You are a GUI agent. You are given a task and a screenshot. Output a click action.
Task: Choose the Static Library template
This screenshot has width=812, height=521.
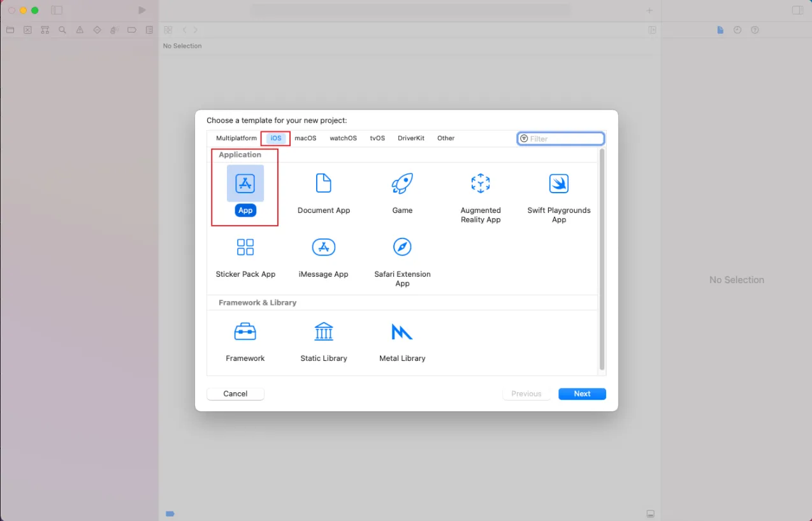click(324, 342)
